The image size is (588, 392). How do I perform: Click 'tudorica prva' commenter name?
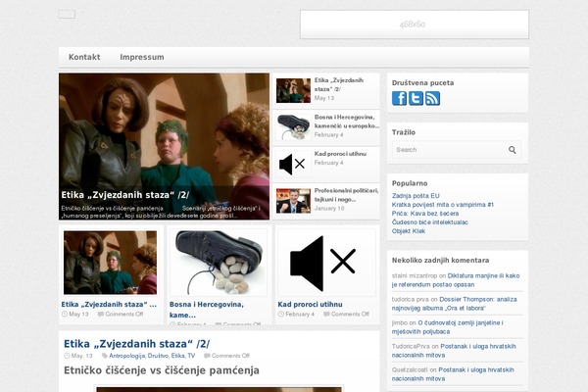411,299
